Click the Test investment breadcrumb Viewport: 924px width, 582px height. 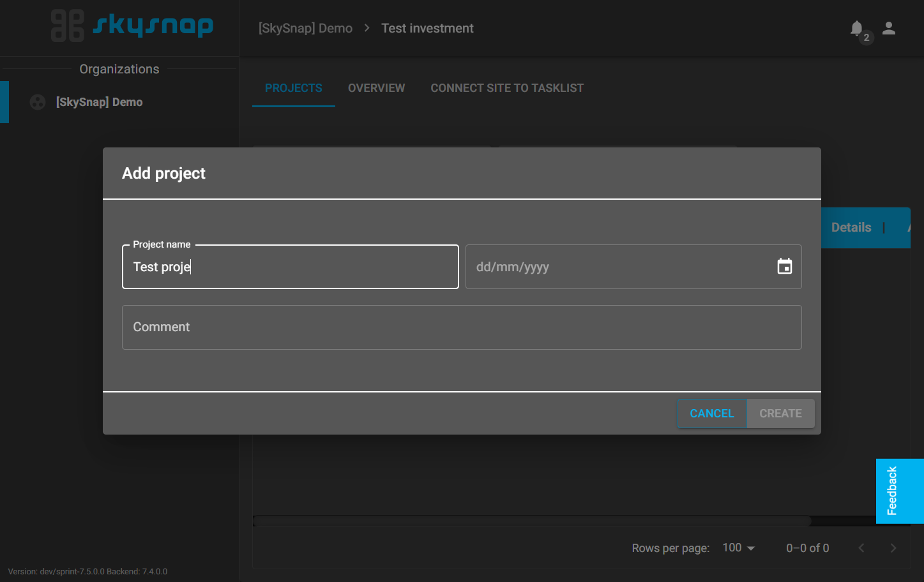pyautogui.click(x=427, y=28)
